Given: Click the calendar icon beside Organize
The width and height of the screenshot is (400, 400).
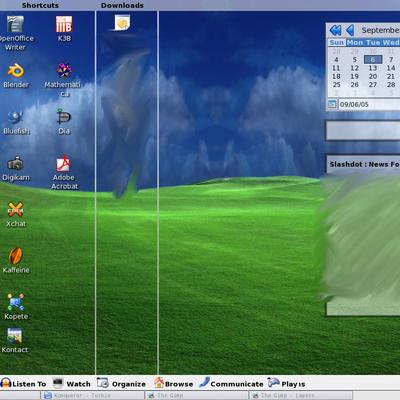Looking at the screenshot, I should (103, 383).
